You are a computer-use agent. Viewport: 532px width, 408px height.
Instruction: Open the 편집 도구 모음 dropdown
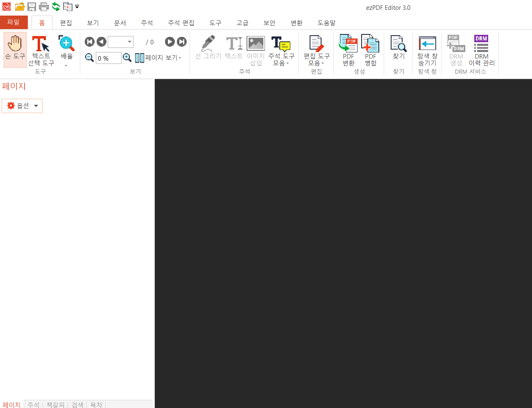pos(316,50)
